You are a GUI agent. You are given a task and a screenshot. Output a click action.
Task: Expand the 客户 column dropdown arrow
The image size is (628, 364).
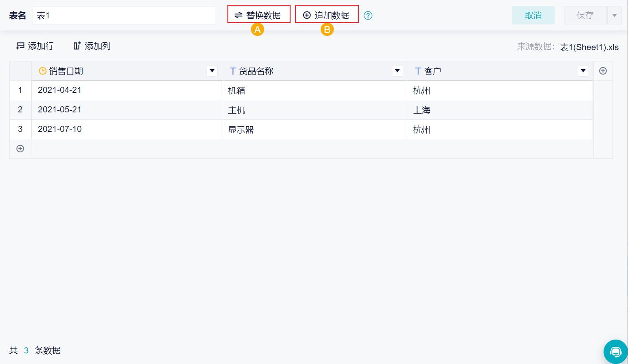point(583,71)
